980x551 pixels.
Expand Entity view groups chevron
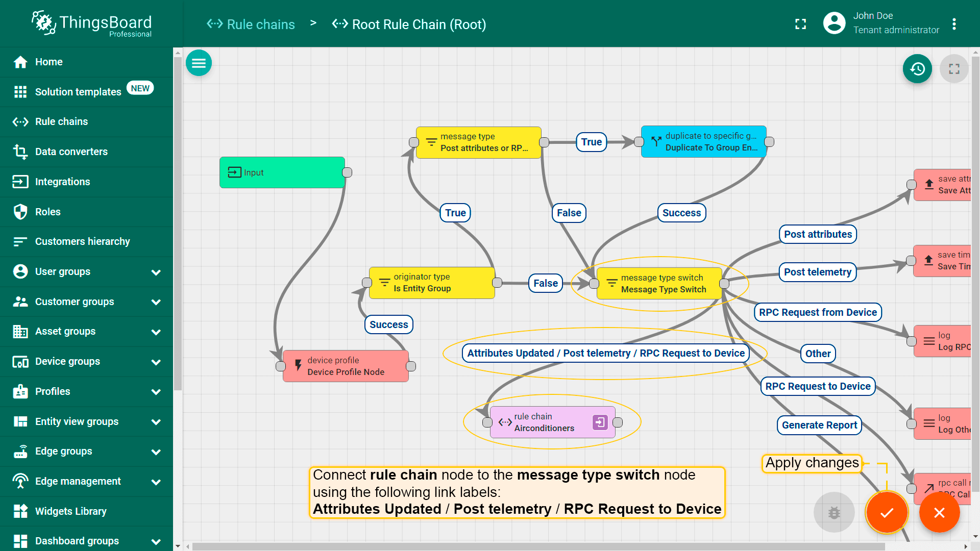pyautogui.click(x=156, y=422)
